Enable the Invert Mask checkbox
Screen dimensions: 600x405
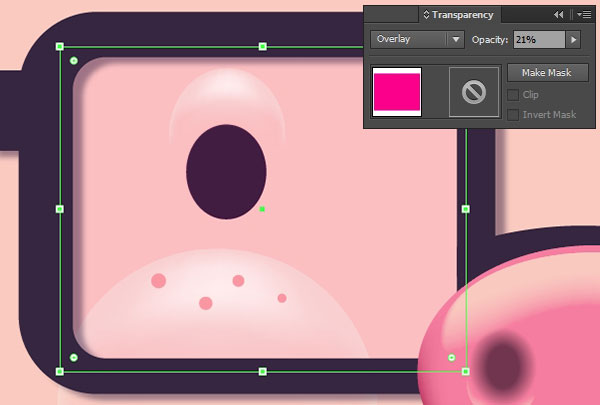(x=513, y=114)
